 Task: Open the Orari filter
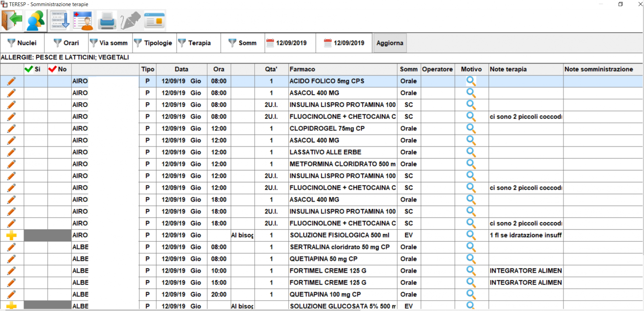tap(66, 43)
